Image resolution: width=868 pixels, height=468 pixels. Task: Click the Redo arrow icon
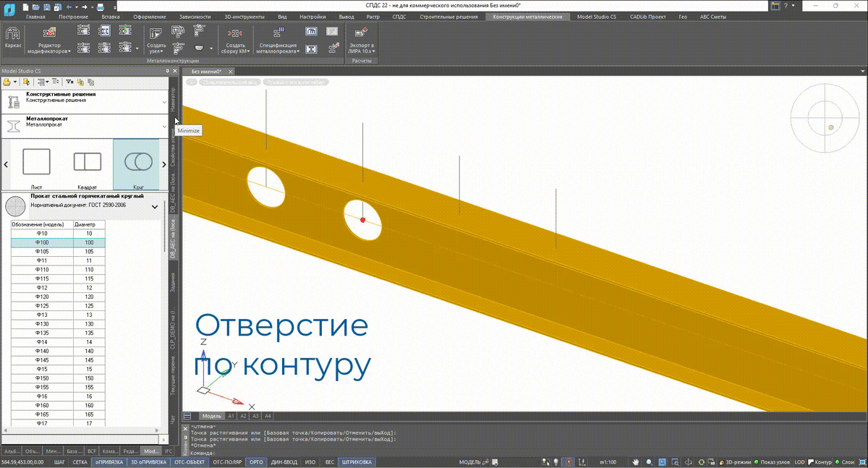tap(85, 7)
